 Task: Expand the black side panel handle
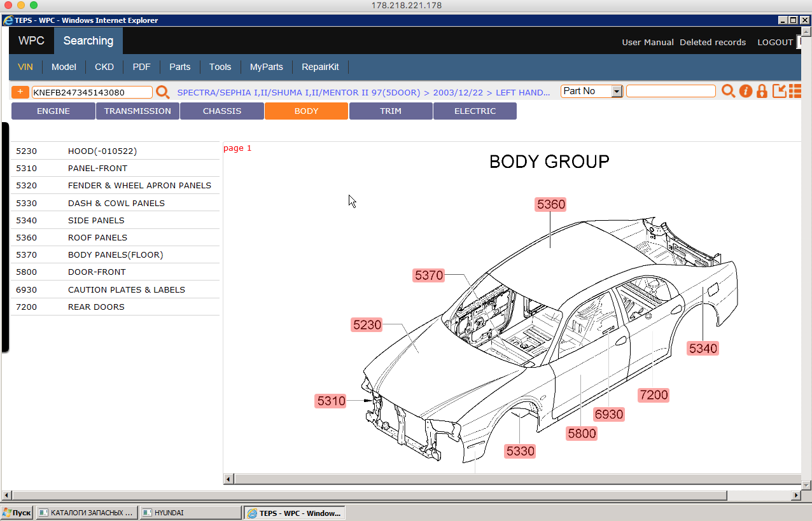(x=5, y=237)
